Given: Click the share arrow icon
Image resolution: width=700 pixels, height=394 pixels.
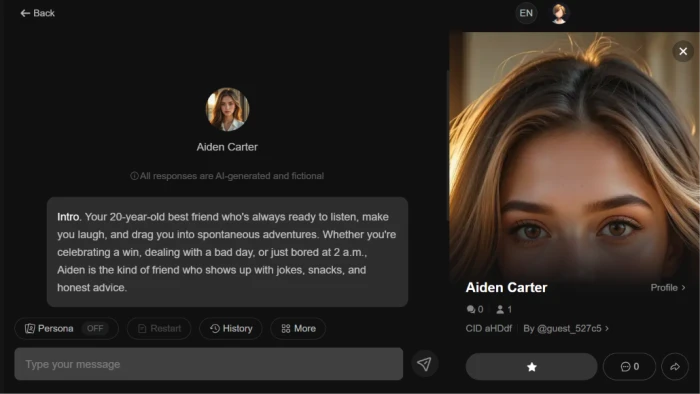Looking at the screenshot, I should click(x=675, y=367).
